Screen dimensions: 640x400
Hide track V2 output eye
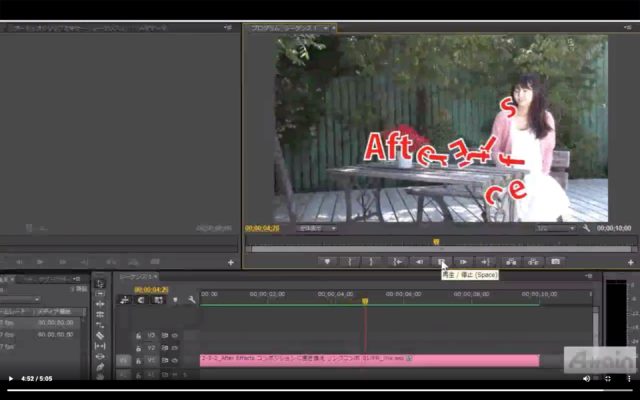[175, 348]
